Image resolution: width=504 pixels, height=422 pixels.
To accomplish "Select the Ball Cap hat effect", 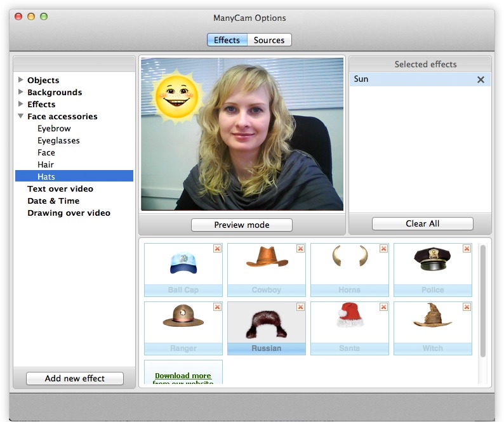I will click(183, 265).
